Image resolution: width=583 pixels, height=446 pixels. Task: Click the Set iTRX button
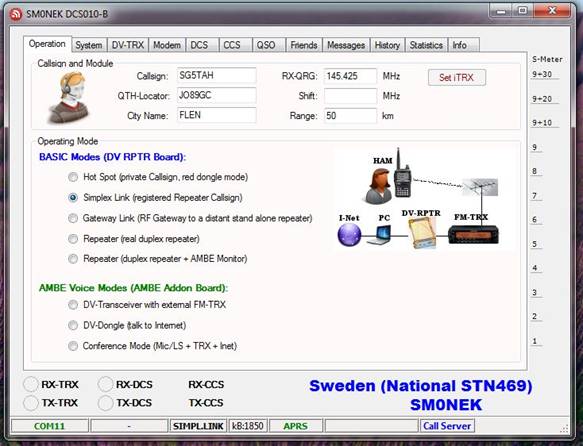[457, 78]
